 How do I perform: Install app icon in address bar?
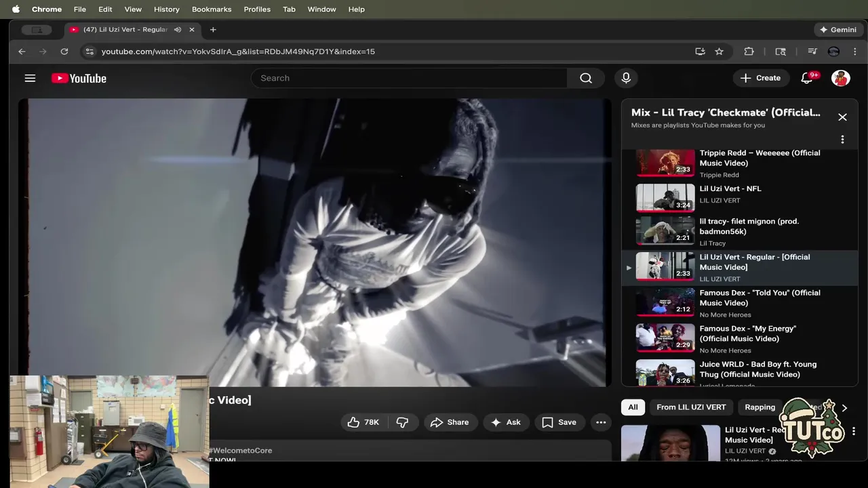[700, 52]
